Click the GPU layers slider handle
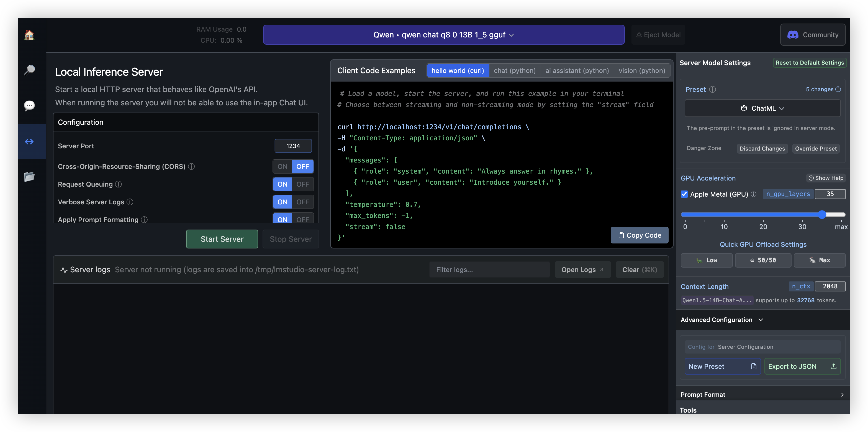The width and height of the screenshot is (868, 432). 822,215
